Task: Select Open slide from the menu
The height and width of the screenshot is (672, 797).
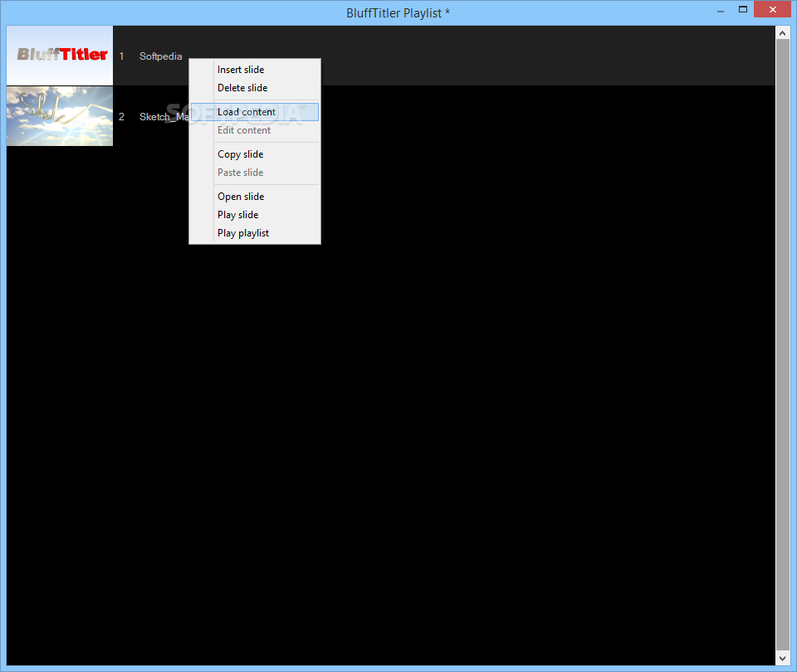Action: [x=255, y=197]
